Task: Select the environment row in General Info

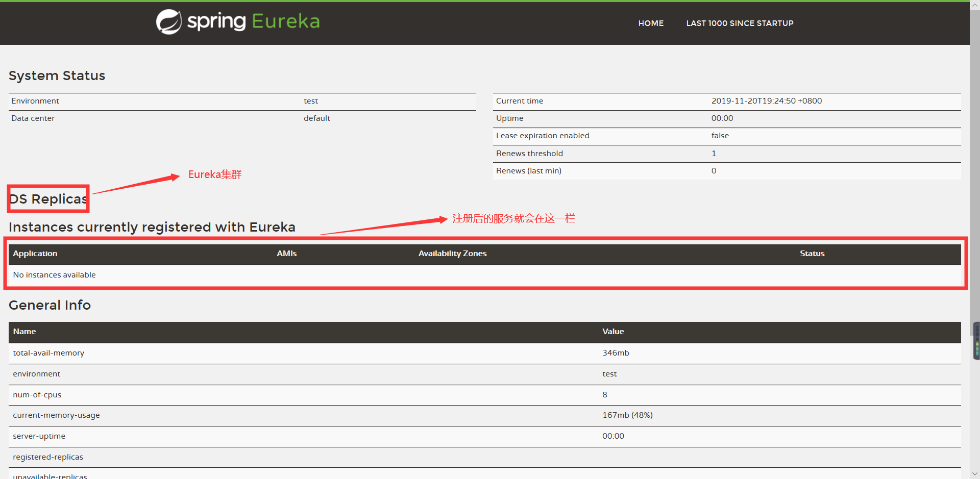Action: point(485,374)
